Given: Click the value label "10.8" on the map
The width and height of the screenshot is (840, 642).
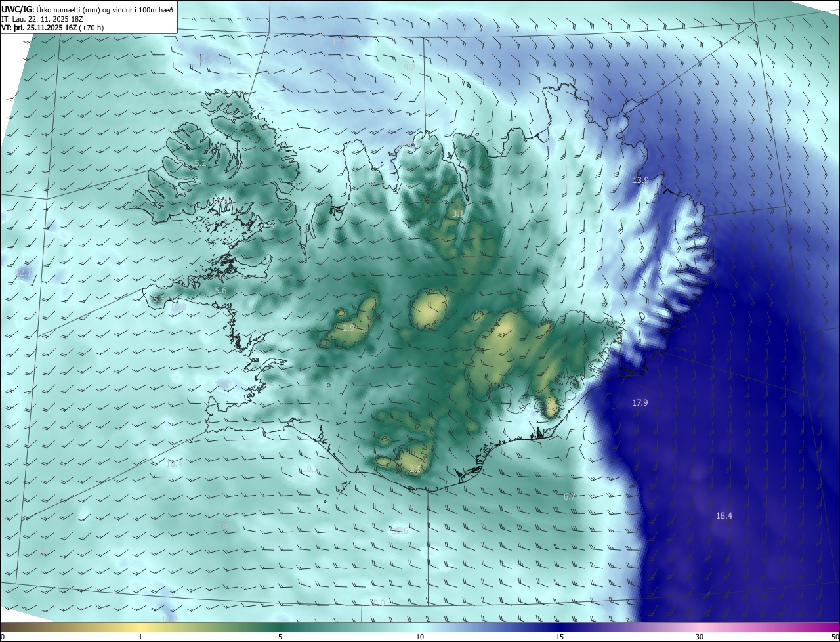Looking at the screenshot, I should (178, 307).
